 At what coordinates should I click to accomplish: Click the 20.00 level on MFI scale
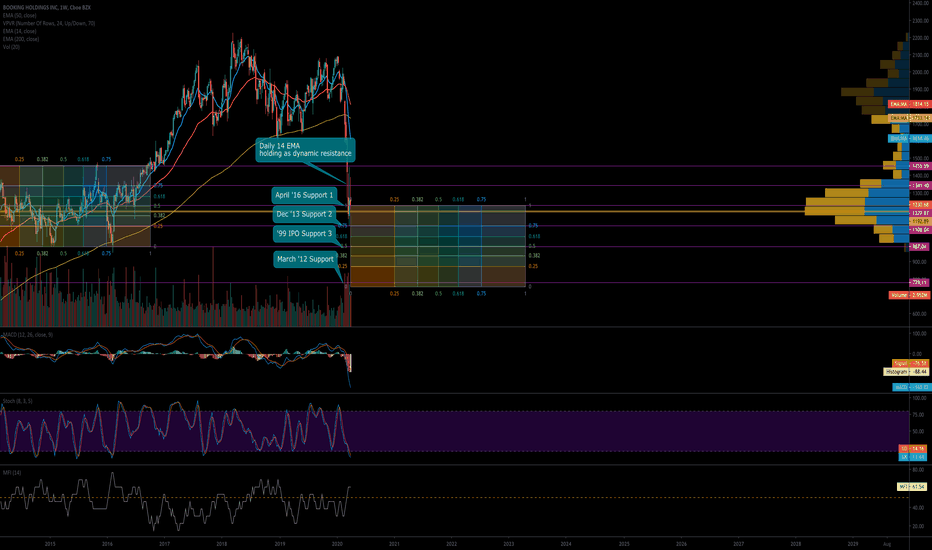coord(920,526)
